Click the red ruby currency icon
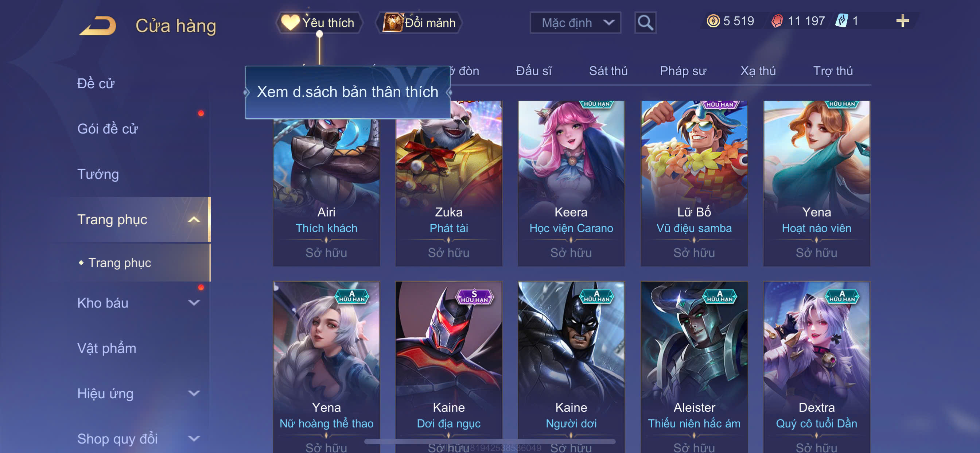Screen dimensions: 980x453 (x=777, y=20)
